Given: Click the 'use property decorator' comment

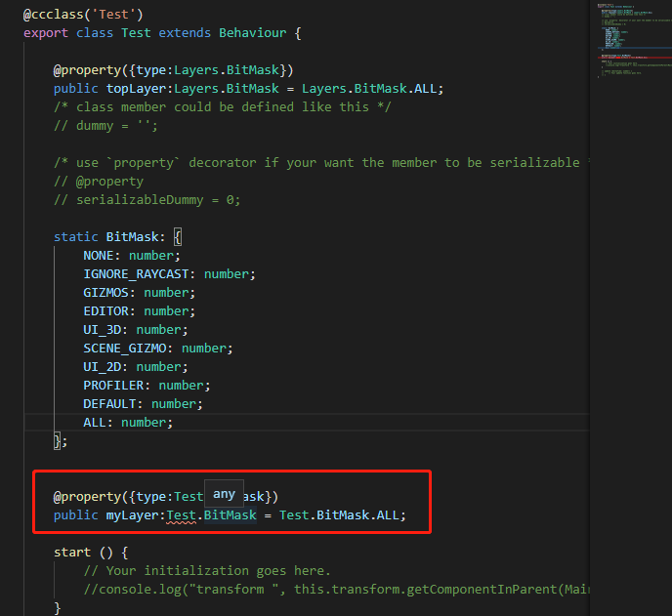Looking at the screenshot, I should pyautogui.click(x=322, y=163).
